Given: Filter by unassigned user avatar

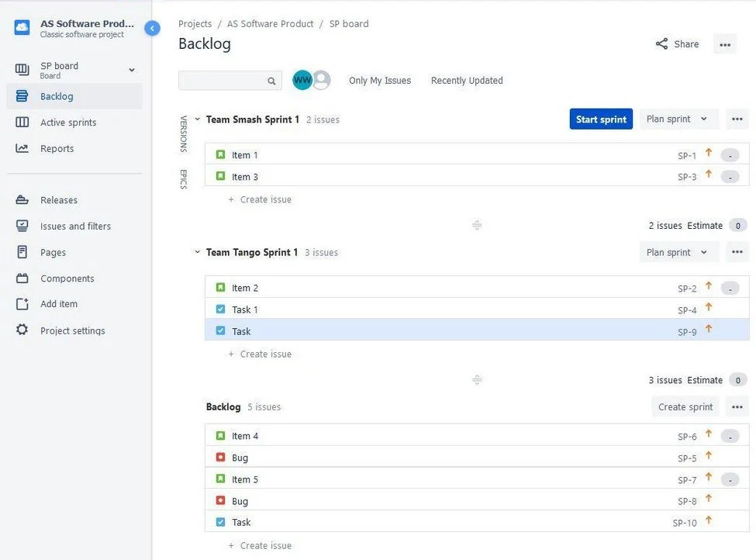Looking at the screenshot, I should [x=322, y=80].
